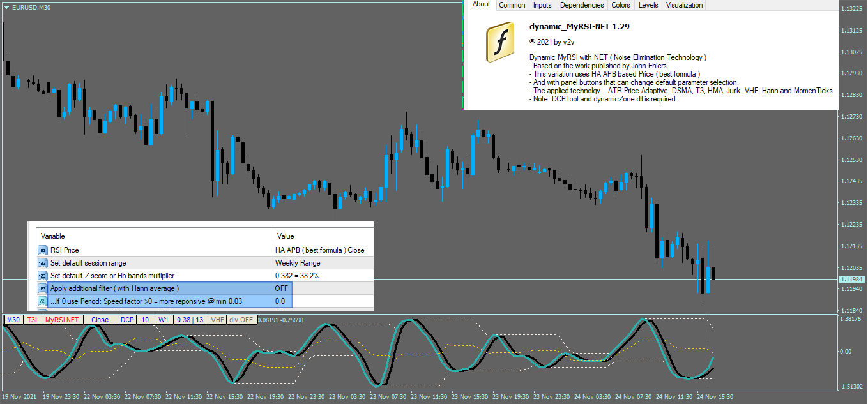
Task: Toggle the div.OFF divergence button
Action: point(242,320)
